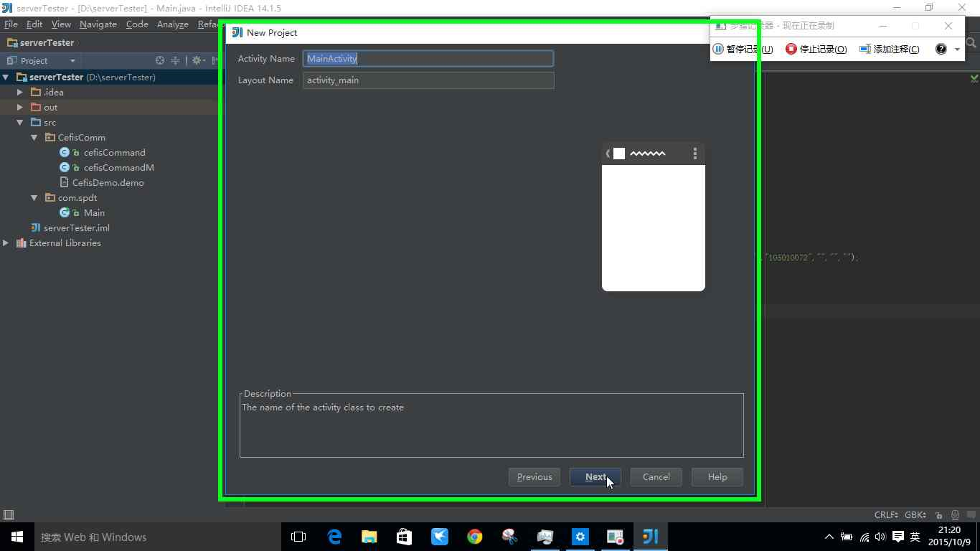Click the green code analysis checkmark indicator

974,77
